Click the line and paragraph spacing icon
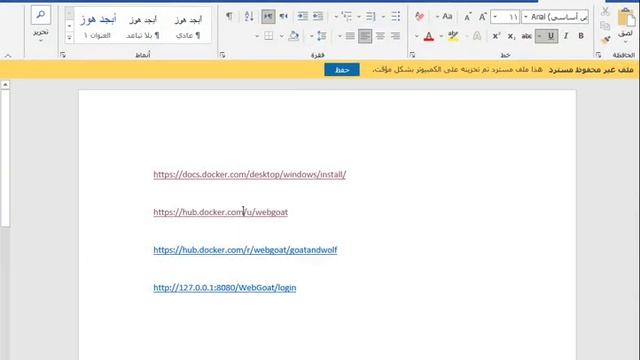The width and height of the screenshot is (640, 360). point(322,36)
